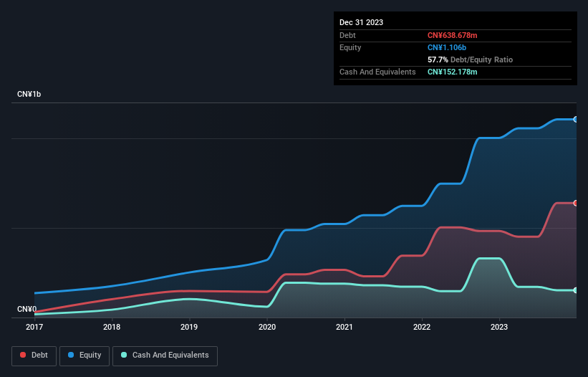Click the red Debt endpoint marker

tap(576, 203)
